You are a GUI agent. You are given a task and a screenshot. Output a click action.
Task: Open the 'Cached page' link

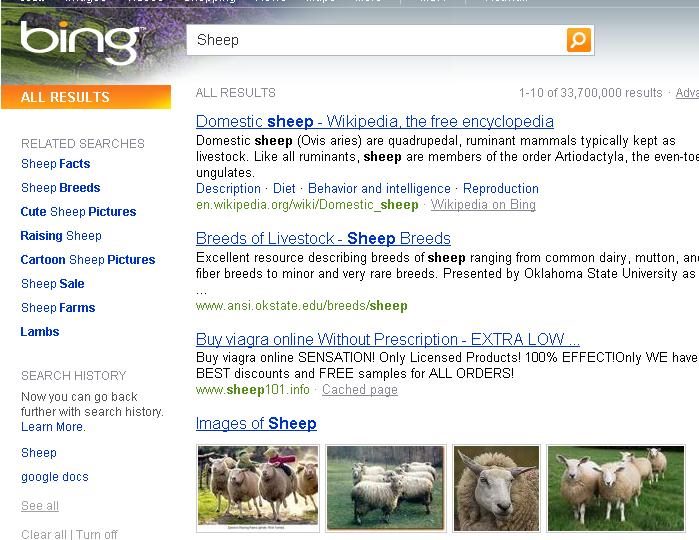pyautogui.click(x=360, y=390)
